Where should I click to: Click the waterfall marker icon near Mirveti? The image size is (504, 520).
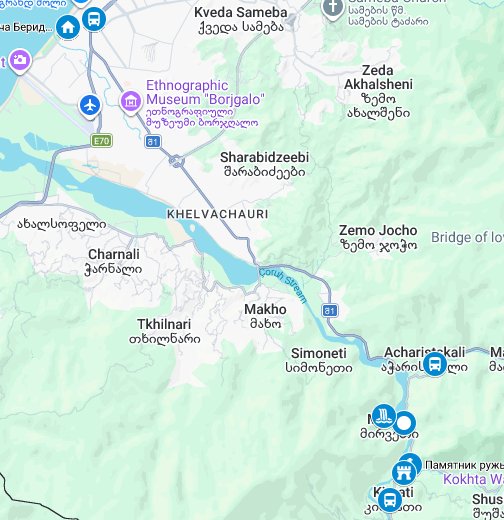[384, 416]
